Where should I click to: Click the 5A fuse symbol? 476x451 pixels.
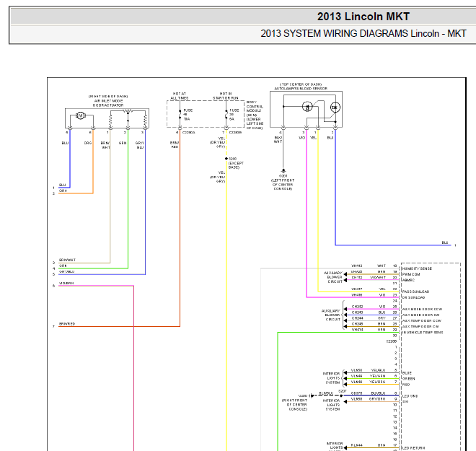tap(226, 115)
